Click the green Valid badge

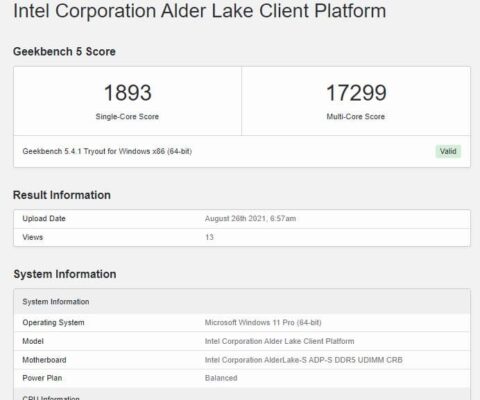pos(448,151)
